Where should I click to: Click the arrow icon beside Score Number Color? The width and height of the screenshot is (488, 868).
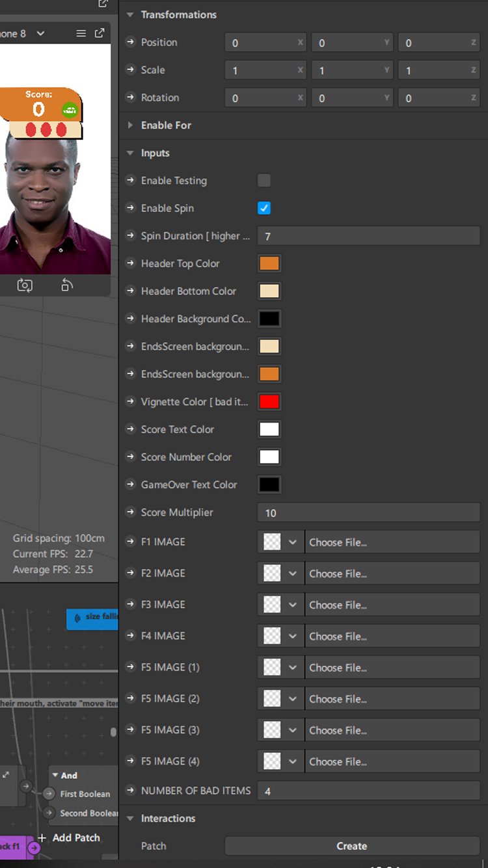click(x=131, y=457)
